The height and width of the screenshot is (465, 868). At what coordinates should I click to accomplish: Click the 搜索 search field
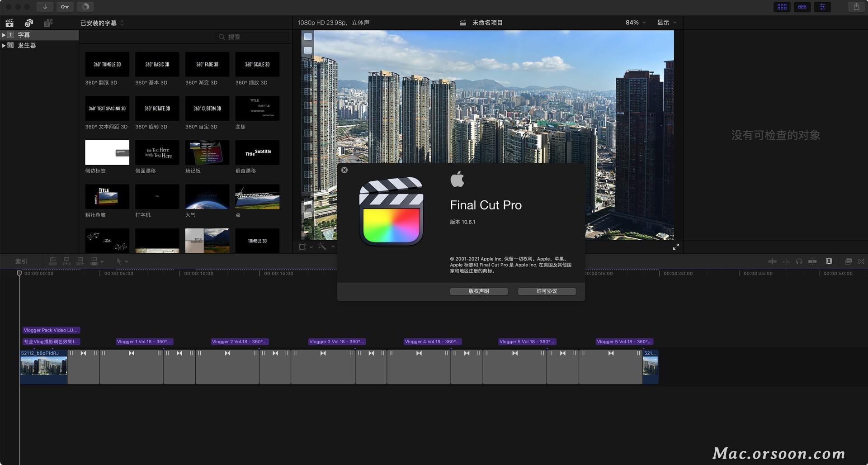pos(252,37)
